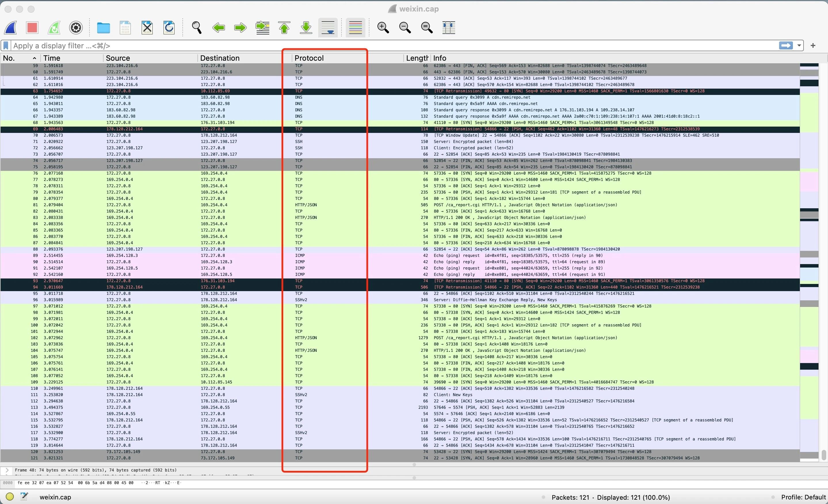Open display filter history dropdown arrow

[799, 45]
